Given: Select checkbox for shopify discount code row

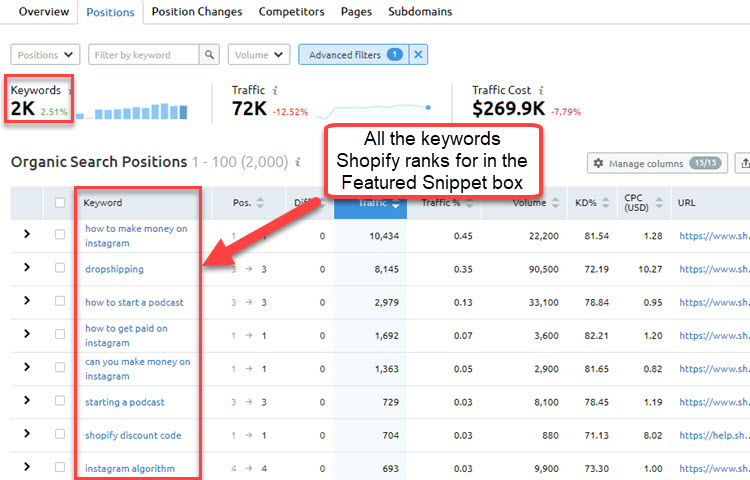Looking at the screenshot, I should tap(60, 435).
